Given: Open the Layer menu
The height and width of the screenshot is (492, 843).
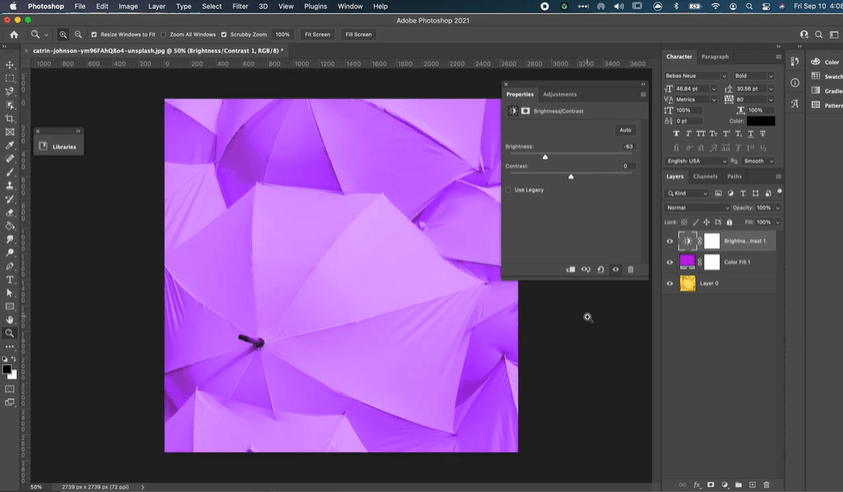Looking at the screenshot, I should coord(156,6).
